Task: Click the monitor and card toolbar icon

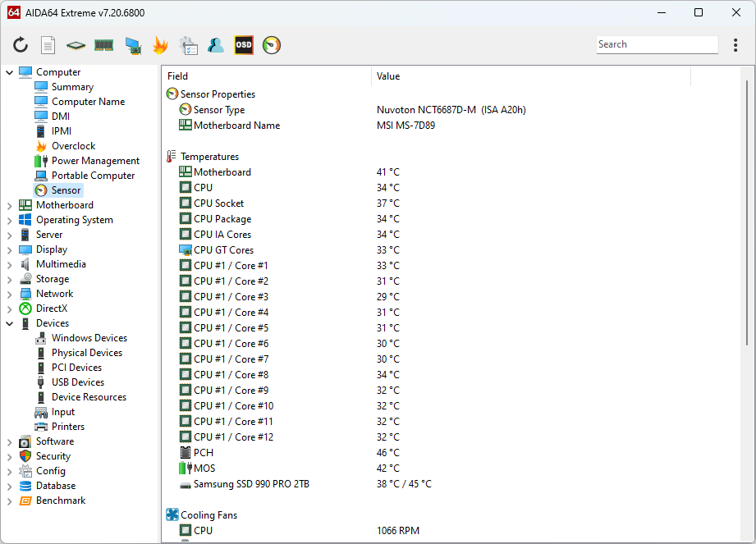Action: click(132, 45)
